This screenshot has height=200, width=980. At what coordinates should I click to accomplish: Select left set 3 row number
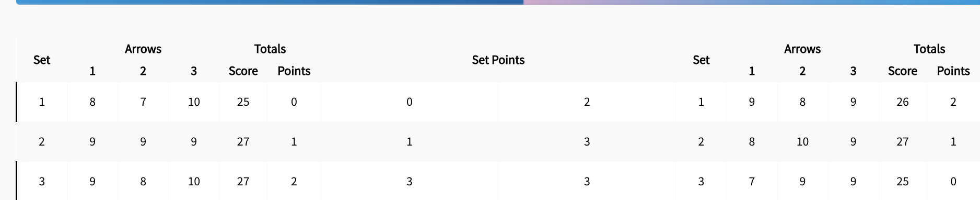click(42, 182)
